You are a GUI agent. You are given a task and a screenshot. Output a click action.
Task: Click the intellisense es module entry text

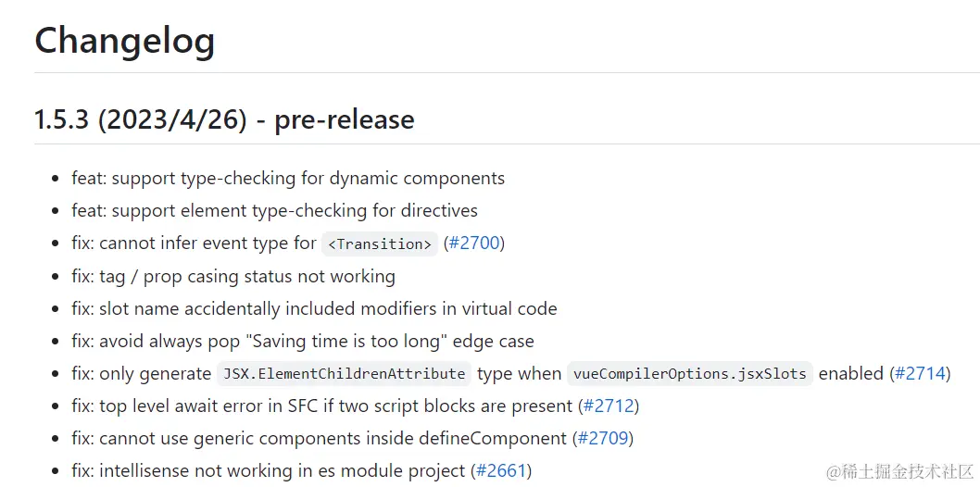point(270,471)
